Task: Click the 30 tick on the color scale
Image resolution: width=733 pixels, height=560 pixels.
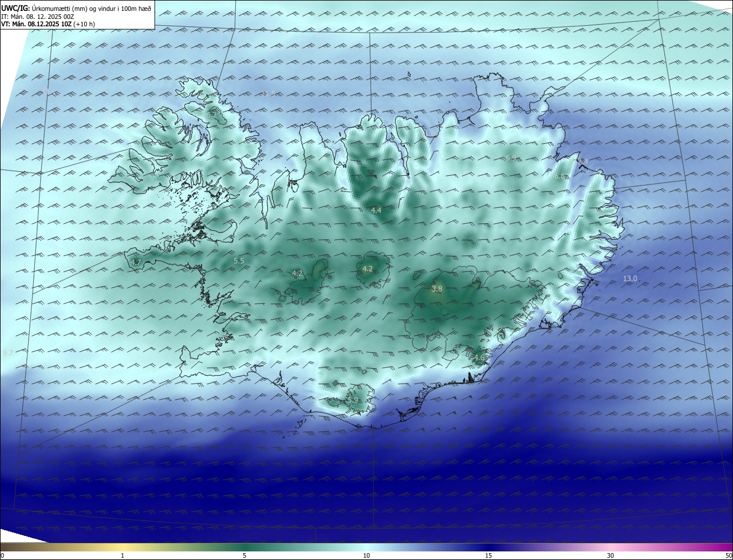Action: tap(610, 555)
